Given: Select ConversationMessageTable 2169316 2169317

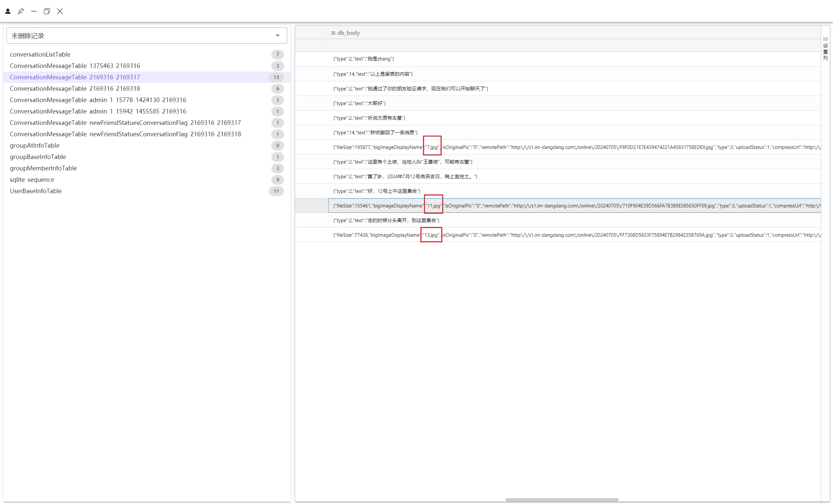Looking at the screenshot, I should (147, 77).
